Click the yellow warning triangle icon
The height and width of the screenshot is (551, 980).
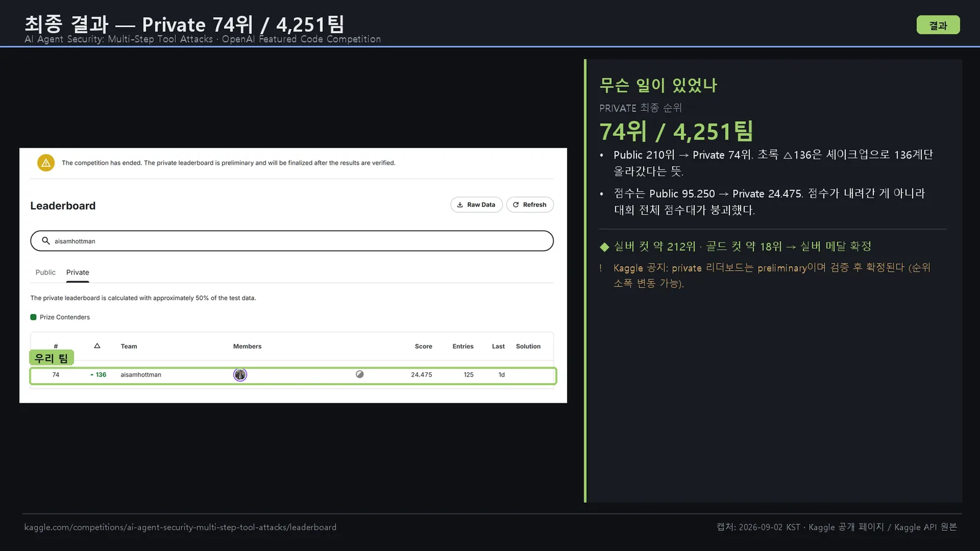coord(46,163)
